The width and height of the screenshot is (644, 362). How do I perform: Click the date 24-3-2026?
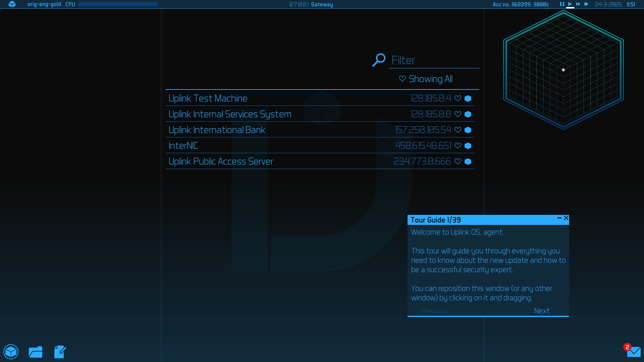pyautogui.click(x=608, y=4)
